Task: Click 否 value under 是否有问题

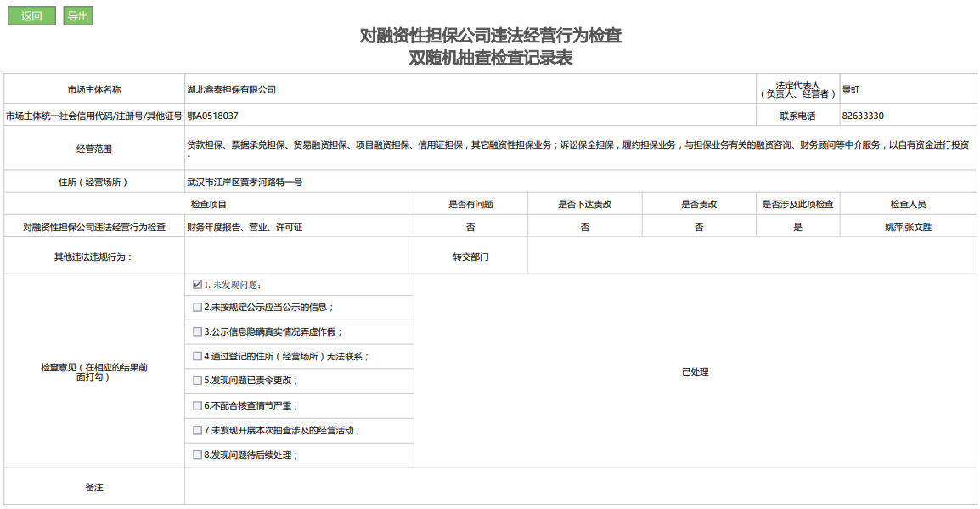Action: [470, 227]
